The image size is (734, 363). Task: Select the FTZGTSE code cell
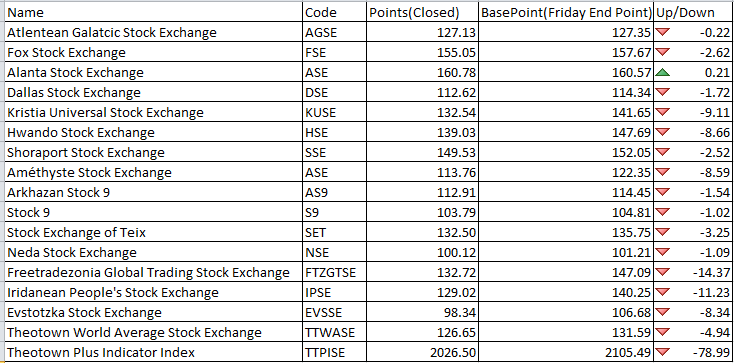(x=334, y=272)
